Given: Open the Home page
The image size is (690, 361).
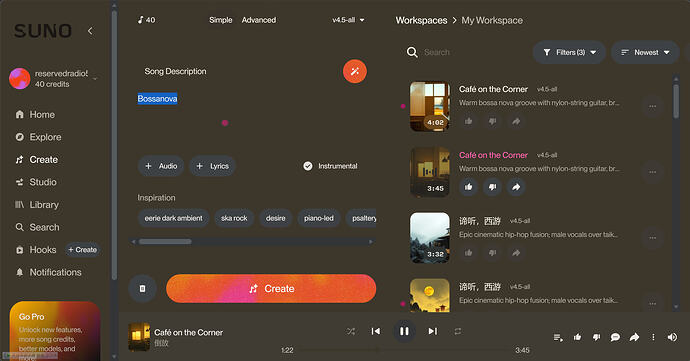Looking at the screenshot, I should tap(35, 114).
